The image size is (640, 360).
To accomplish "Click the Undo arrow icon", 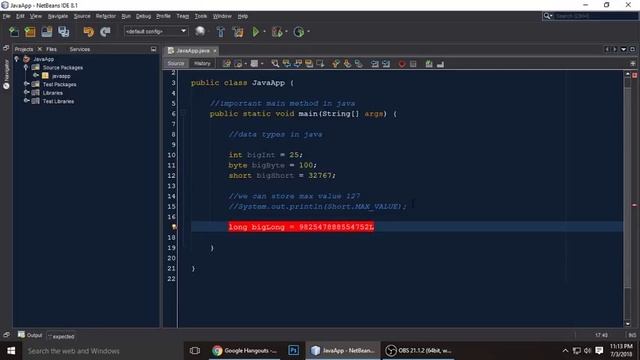I will [88, 32].
